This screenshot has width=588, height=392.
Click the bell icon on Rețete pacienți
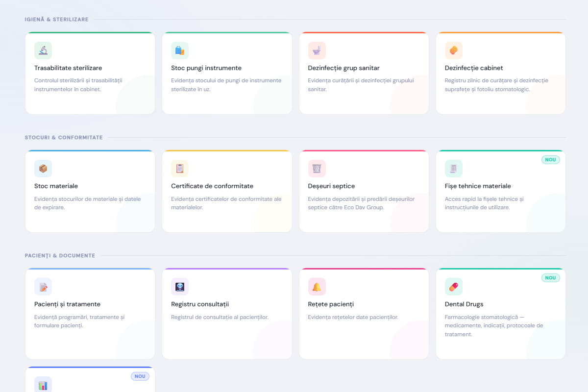(317, 287)
